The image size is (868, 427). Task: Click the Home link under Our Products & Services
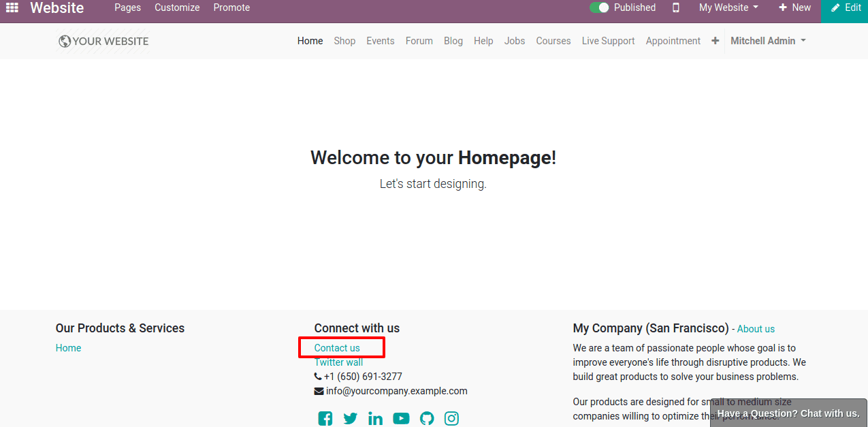68,348
